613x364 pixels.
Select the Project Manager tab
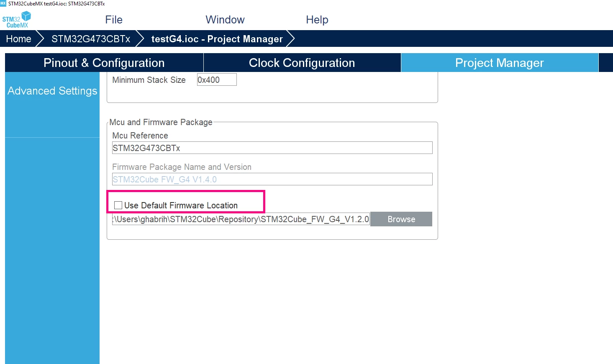click(x=500, y=63)
